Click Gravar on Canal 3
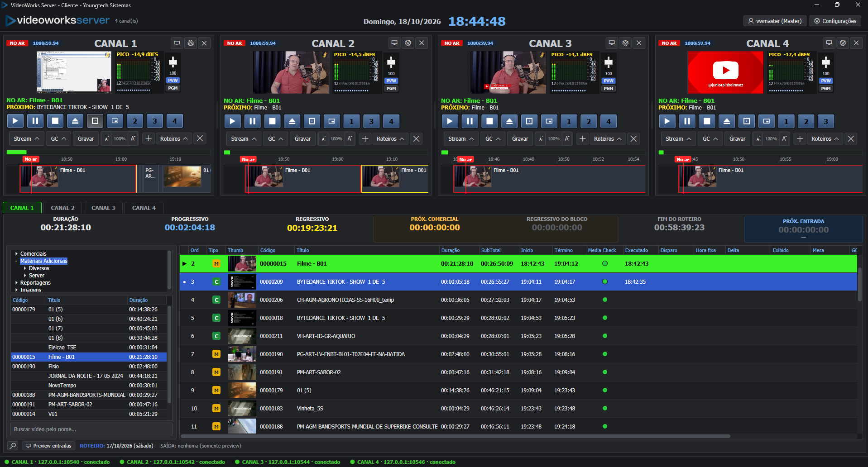This screenshot has height=467, width=868. (520, 139)
